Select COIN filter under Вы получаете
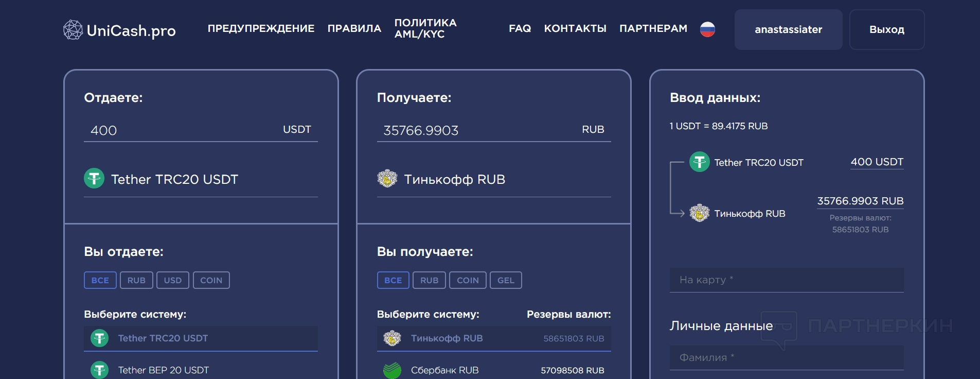This screenshot has height=379, width=980. click(468, 280)
